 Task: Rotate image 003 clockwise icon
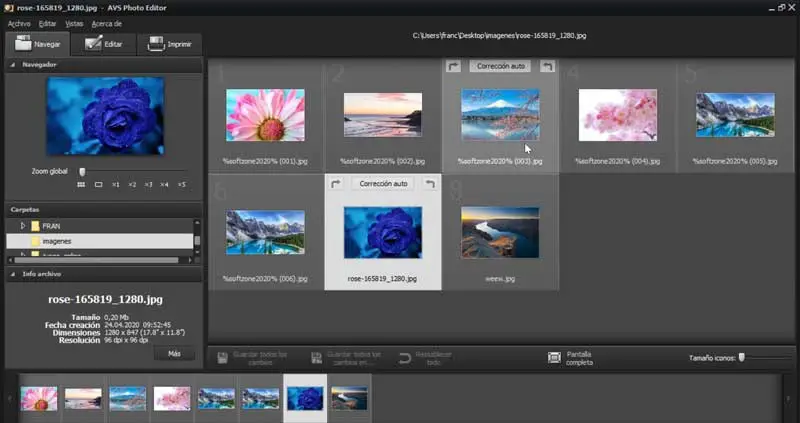pos(453,66)
